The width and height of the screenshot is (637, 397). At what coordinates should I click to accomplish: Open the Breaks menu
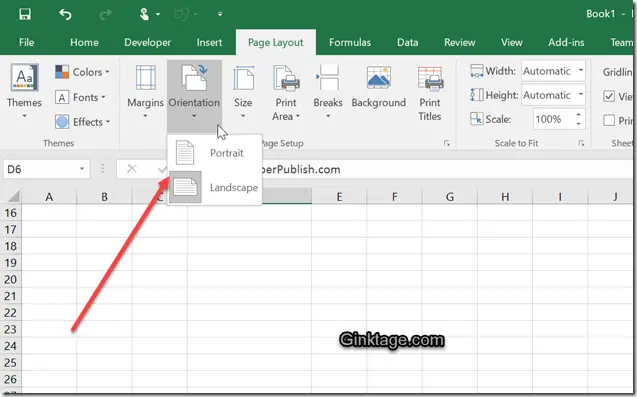click(328, 92)
